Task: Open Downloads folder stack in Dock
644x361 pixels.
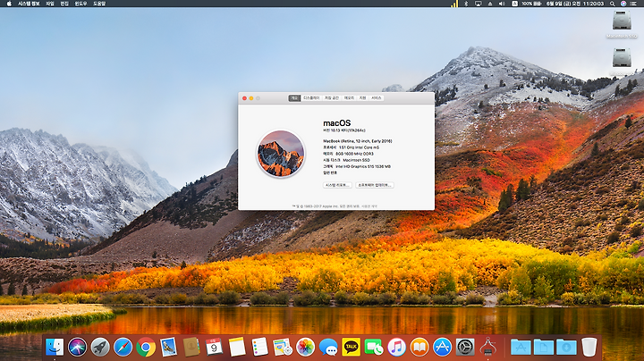Action: tap(566, 347)
